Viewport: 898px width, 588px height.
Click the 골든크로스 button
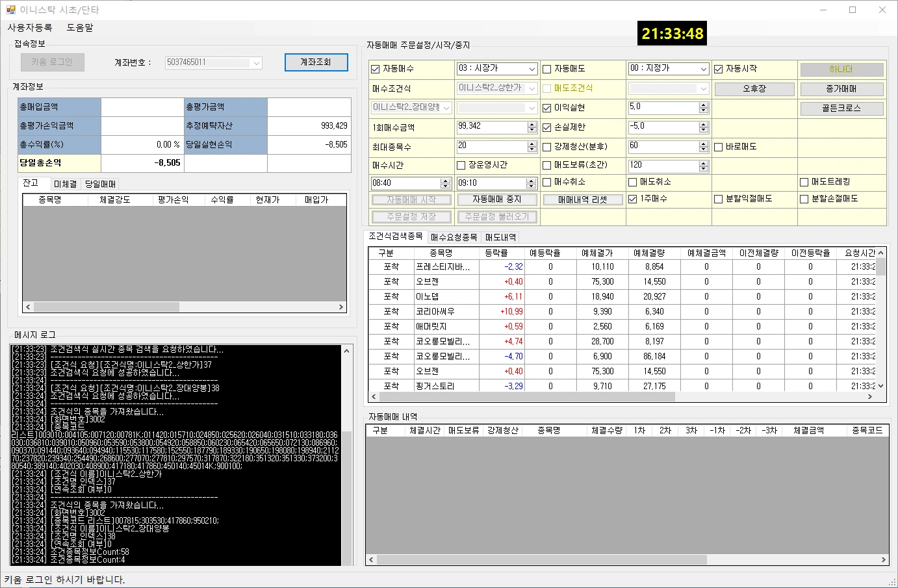pyautogui.click(x=841, y=109)
